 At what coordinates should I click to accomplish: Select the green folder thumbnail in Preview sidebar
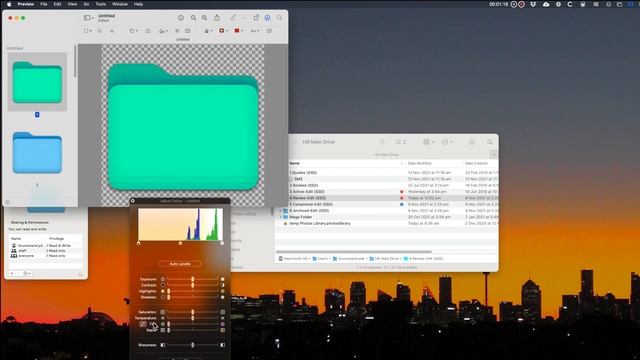pyautogui.click(x=37, y=82)
